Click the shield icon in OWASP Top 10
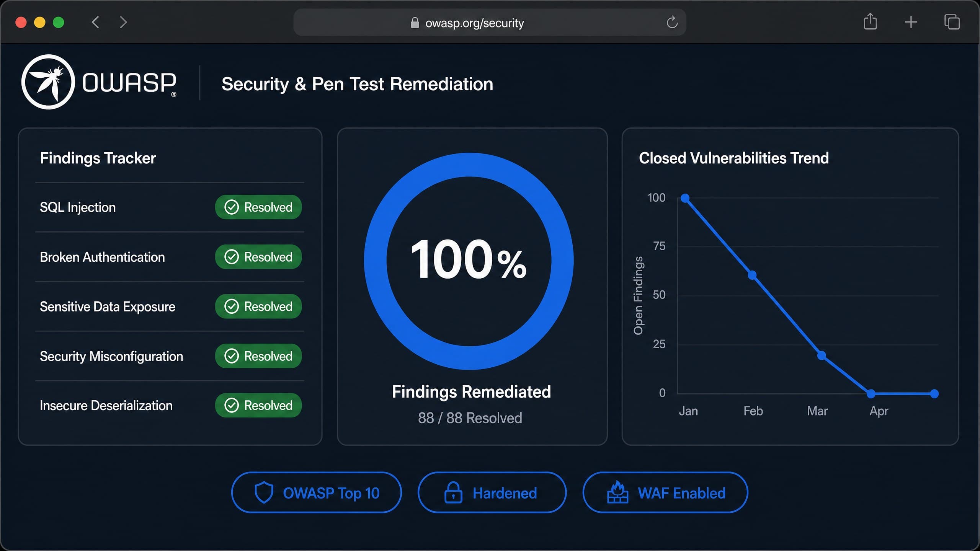This screenshot has height=551, width=980. (x=264, y=492)
